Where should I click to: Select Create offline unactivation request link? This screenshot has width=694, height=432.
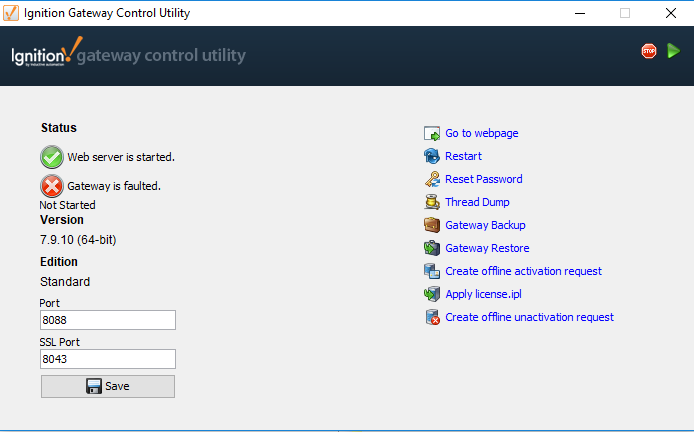pyautogui.click(x=529, y=317)
